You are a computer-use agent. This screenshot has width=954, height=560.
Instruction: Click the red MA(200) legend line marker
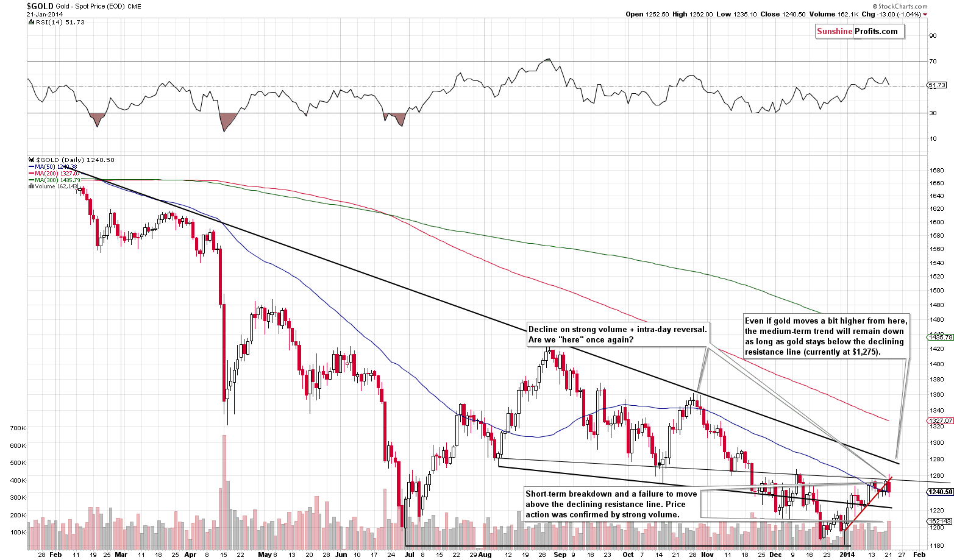click(x=31, y=173)
